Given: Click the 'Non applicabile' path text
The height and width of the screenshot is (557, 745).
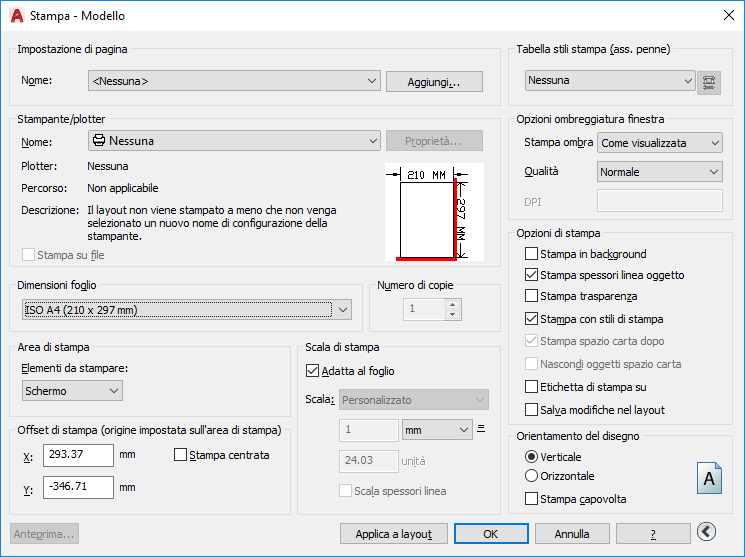Looking at the screenshot, I should [123, 188].
